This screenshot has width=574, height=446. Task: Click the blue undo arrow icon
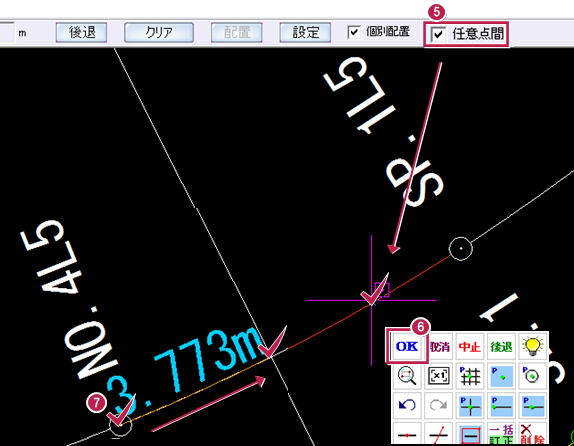407,406
